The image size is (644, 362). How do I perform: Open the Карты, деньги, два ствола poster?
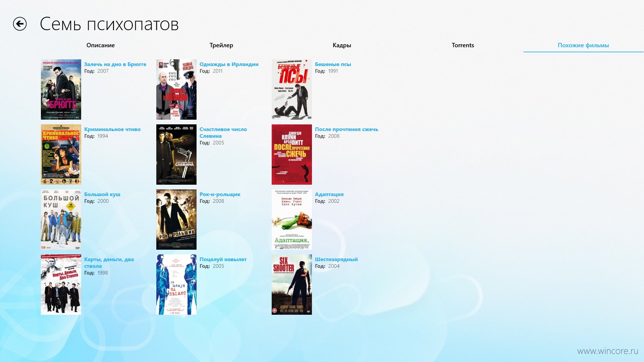pyautogui.click(x=61, y=285)
